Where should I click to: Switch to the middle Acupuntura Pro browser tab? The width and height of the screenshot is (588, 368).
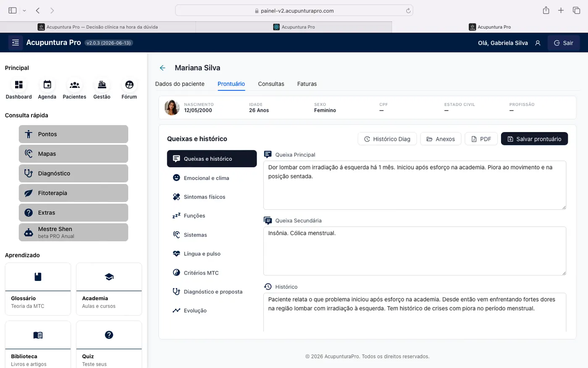click(294, 27)
